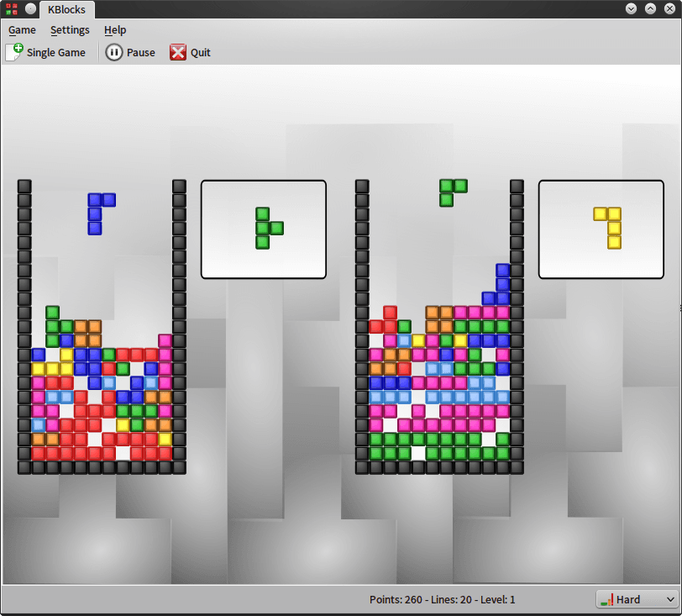Click the Single Game new-document icon
This screenshot has width=682, height=616.
point(14,52)
